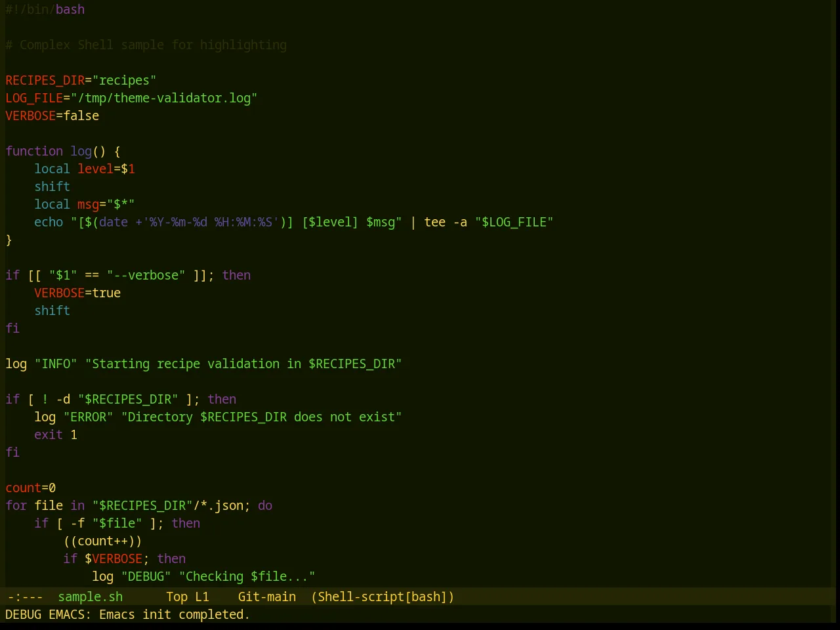The height and width of the screenshot is (630, 840).
Task: Click the 'do' keyword
Action: pyautogui.click(x=265, y=505)
